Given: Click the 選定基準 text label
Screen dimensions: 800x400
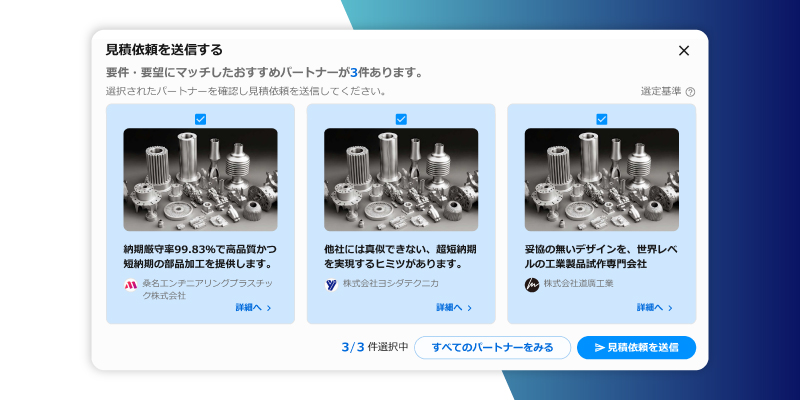Looking at the screenshot, I should pyautogui.click(x=661, y=92).
